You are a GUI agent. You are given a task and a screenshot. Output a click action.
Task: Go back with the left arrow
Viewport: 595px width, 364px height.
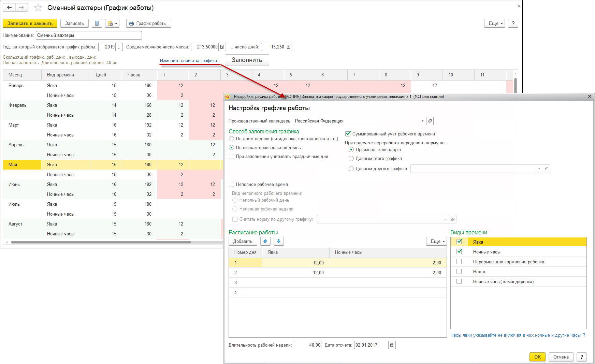click(x=9, y=7)
